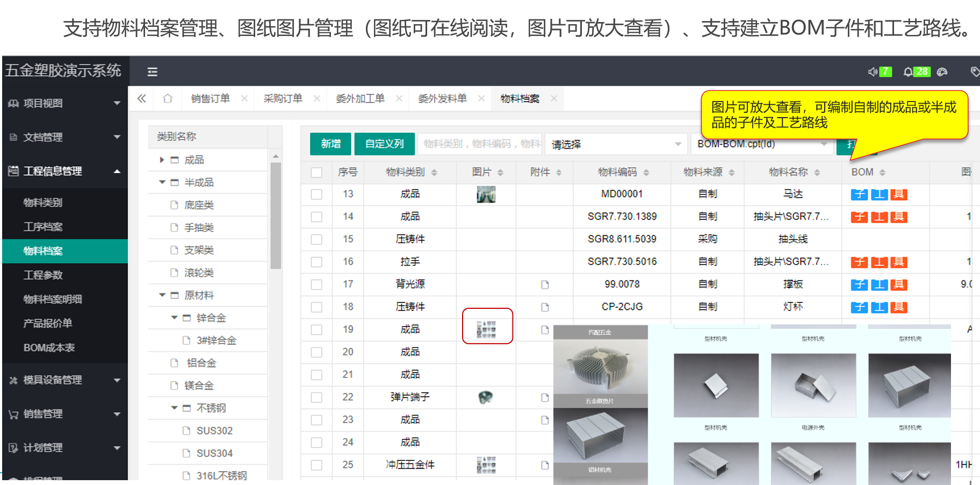The width and height of the screenshot is (980, 485).
Task: Click the 自定义列 button
Action: tap(385, 144)
